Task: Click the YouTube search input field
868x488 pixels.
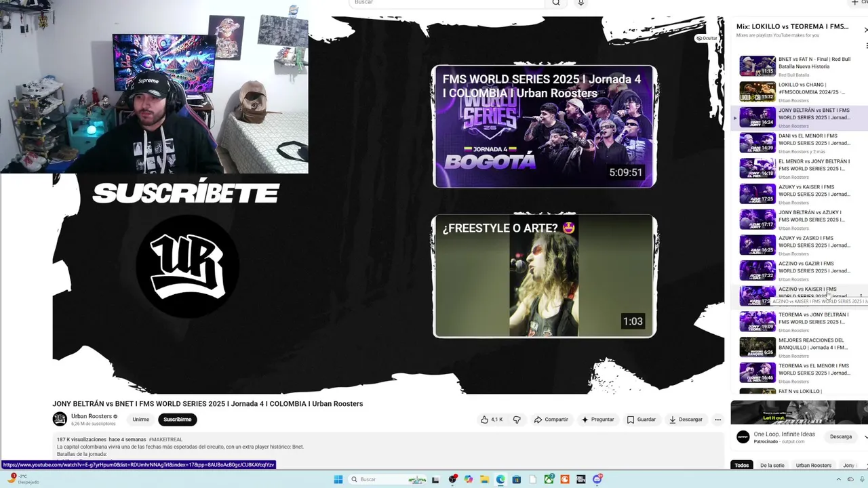Action: pyautogui.click(x=448, y=3)
